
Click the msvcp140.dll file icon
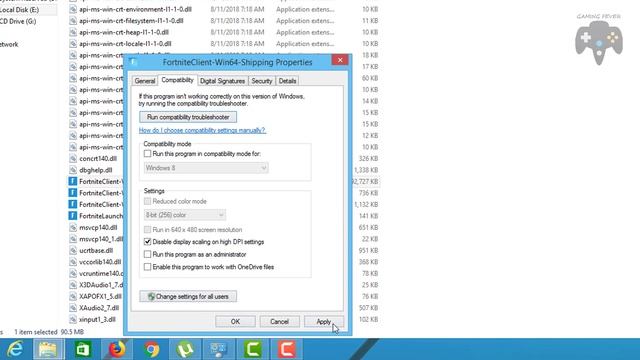click(73, 227)
